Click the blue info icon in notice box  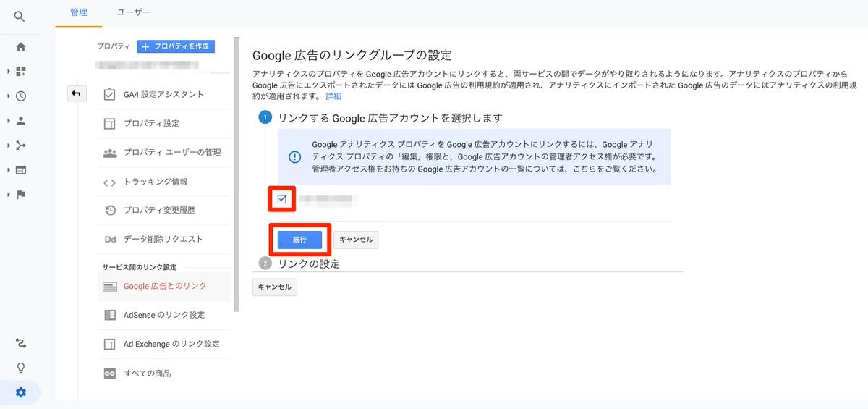(294, 157)
